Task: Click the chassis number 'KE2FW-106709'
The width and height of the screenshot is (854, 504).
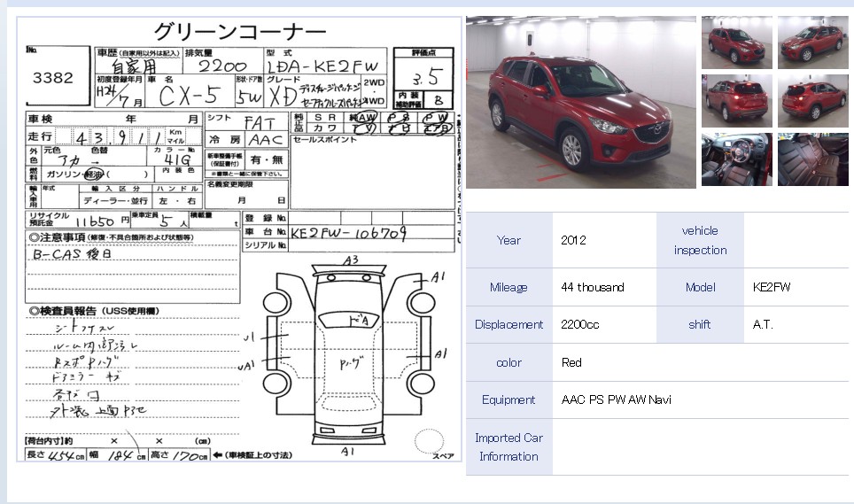Action: 348,234
